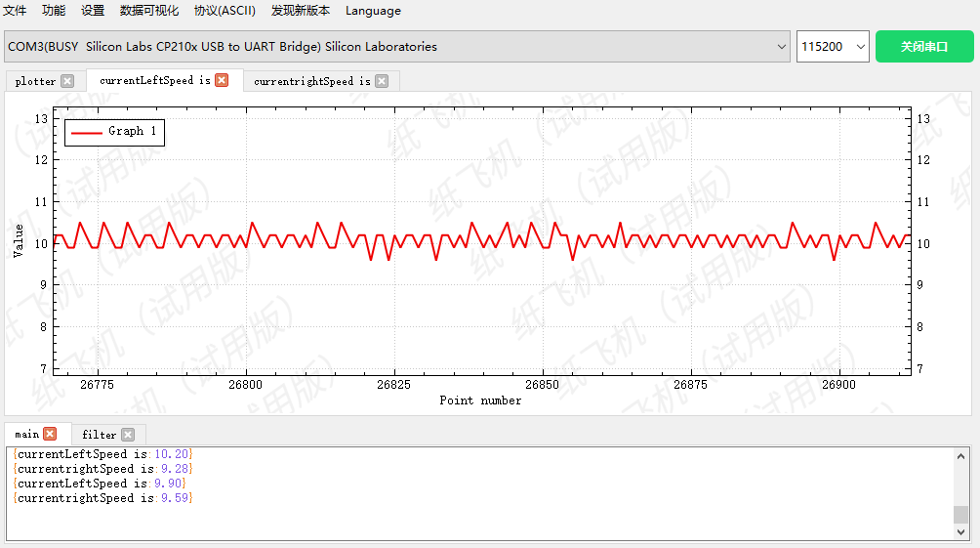Open the 设置 menu
This screenshot has height=548, width=980.
93,11
